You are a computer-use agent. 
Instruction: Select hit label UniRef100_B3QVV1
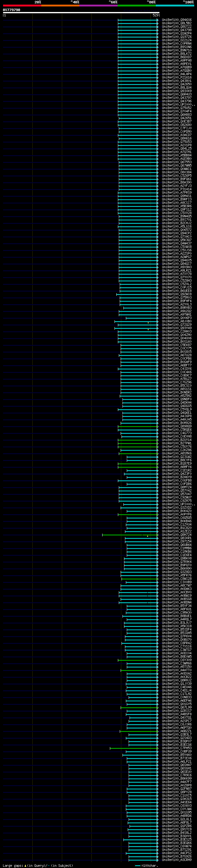[177, 836]
